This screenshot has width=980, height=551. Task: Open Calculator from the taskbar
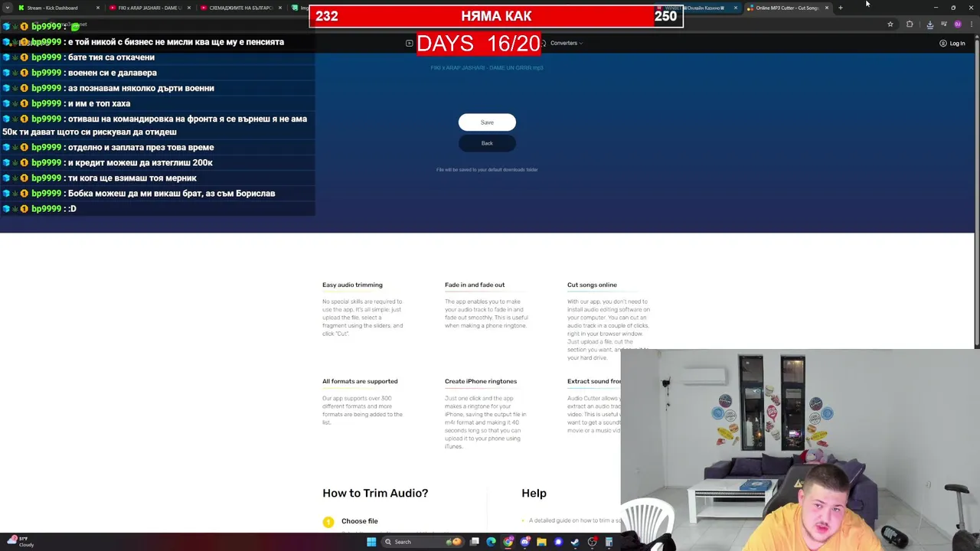pos(609,542)
